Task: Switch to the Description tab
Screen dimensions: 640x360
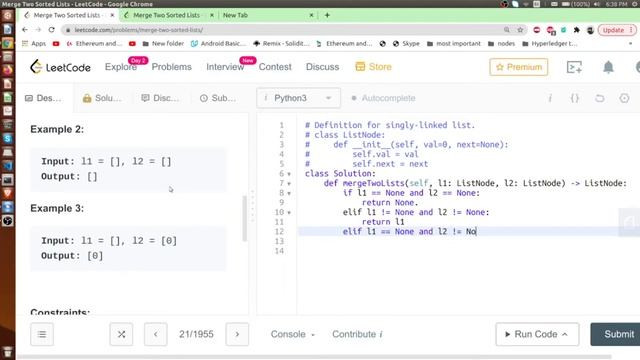Action: [43, 98]
